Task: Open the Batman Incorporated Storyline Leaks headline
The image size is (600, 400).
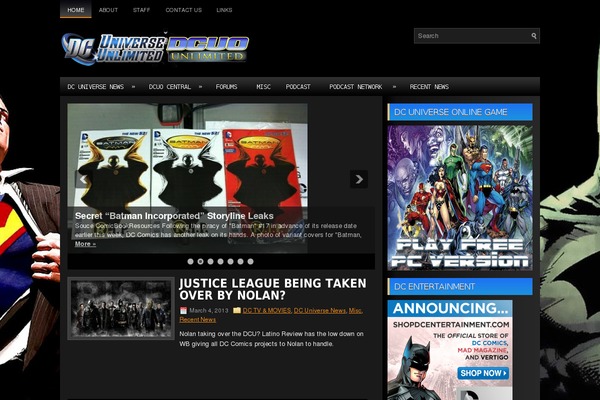Action: [174, 216]
